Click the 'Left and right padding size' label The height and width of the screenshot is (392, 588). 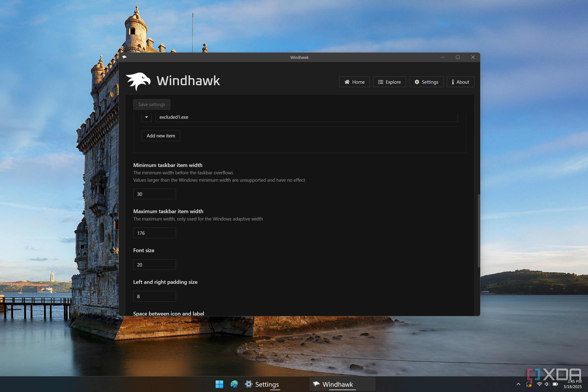(165, 282)
